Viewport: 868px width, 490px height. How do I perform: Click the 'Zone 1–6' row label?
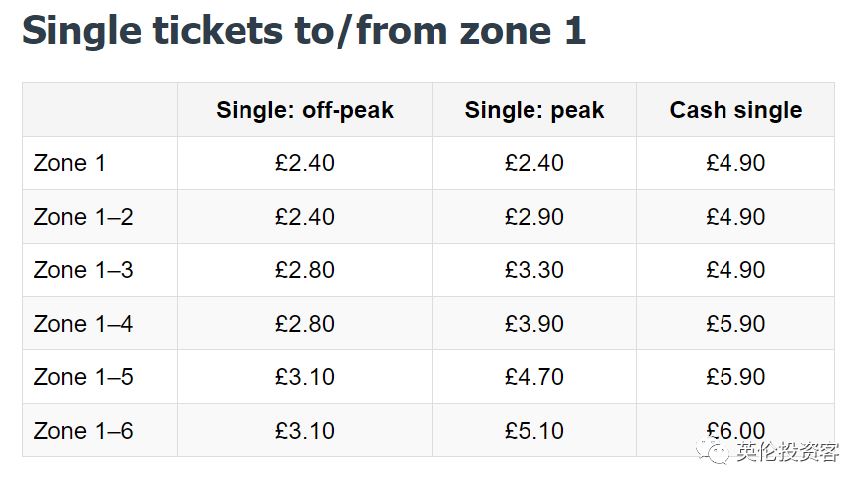point(83,431)
